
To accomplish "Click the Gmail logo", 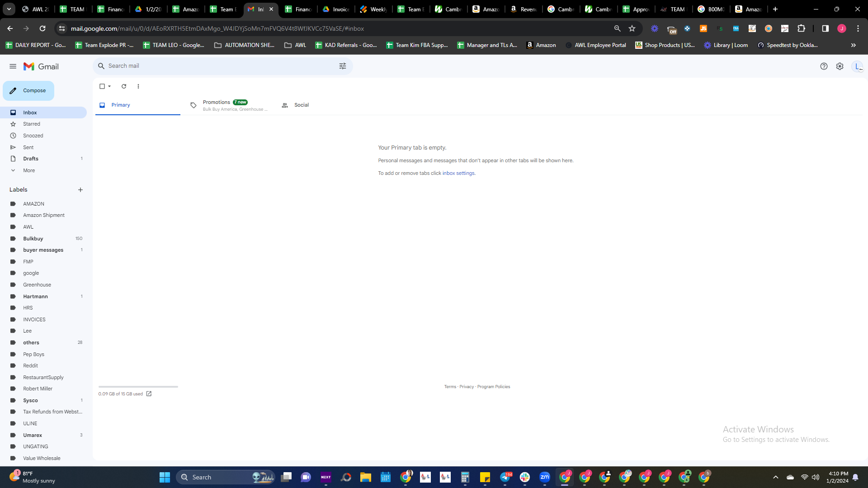I will click(x=41, y=66).
